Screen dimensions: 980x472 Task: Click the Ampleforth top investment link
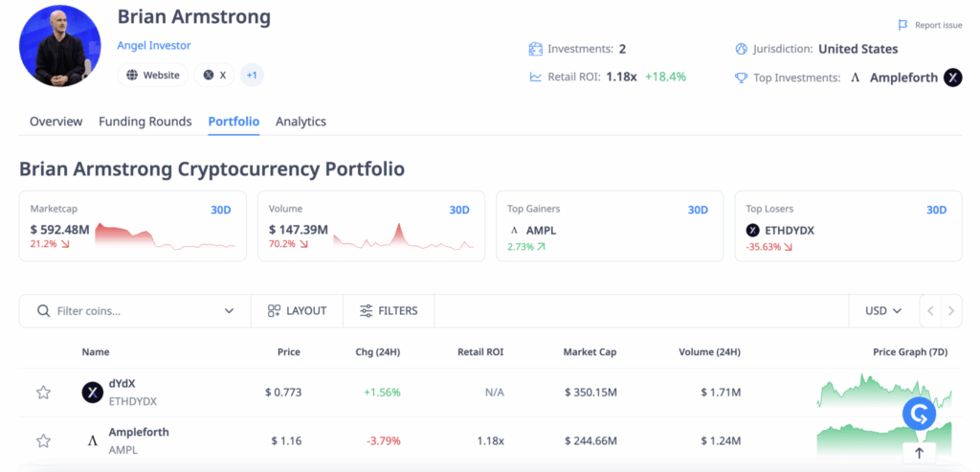point(903,78)
